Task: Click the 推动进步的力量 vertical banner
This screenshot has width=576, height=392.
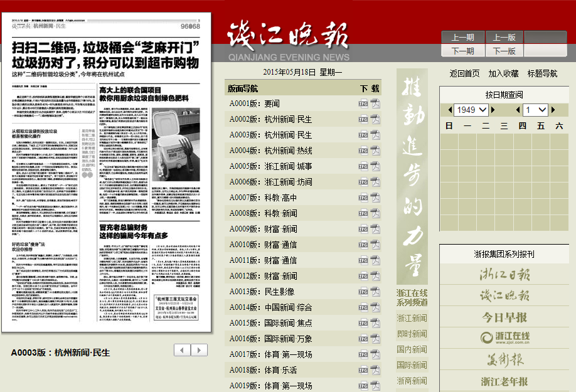Action: tap(412, 176)
